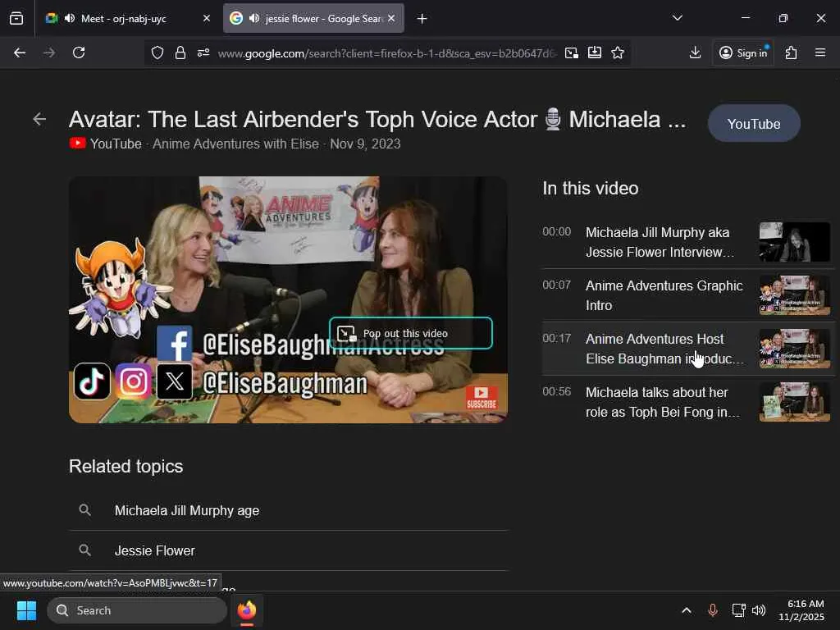Open tracking protection shield icon
840x630 pixels.
(157, 52)
